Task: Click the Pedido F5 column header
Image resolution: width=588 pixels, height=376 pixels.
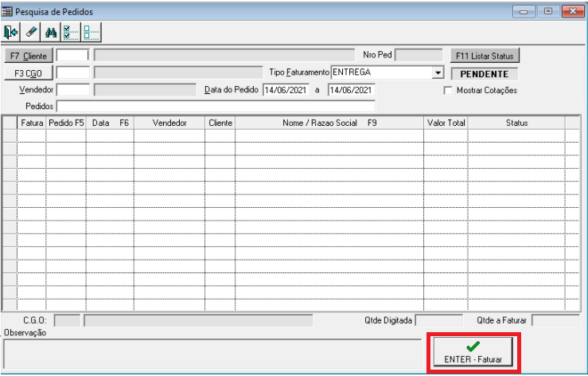Action: [66, 123]
